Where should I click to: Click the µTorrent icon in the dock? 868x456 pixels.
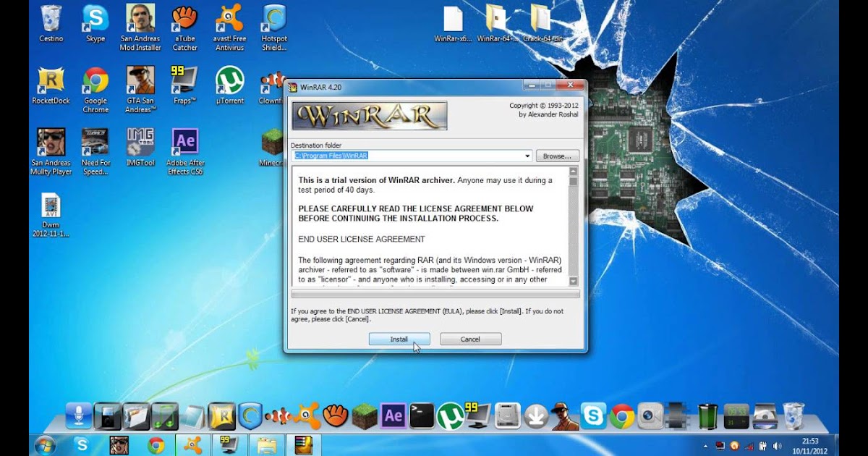point(450,416)
